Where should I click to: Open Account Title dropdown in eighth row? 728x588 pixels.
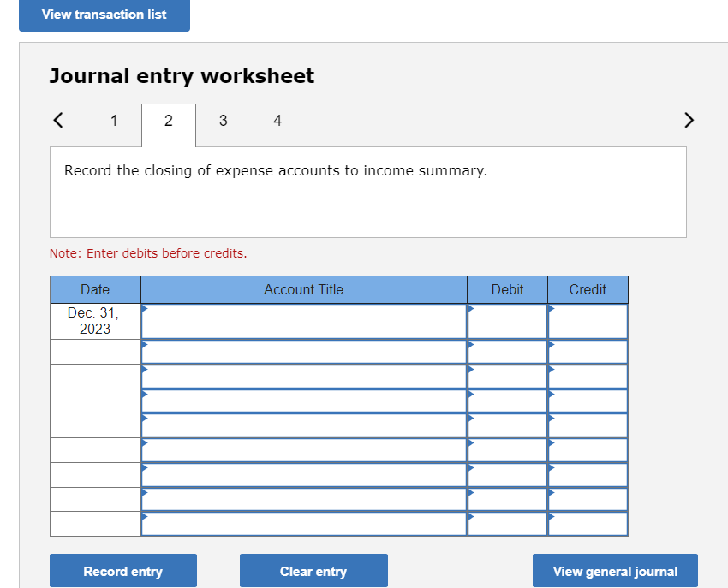[x=304, y=499]
